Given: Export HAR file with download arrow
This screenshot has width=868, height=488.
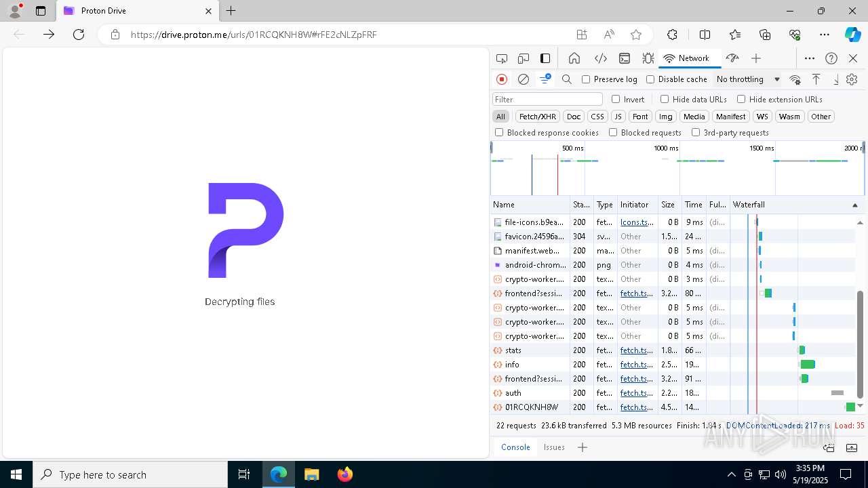Looking at the screenshot, I should [835, 79].
